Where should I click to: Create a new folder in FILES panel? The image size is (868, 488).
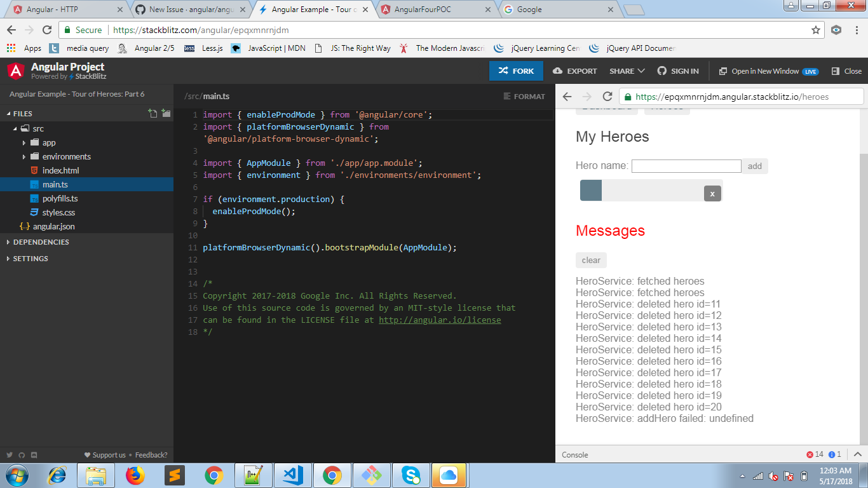(x=166, y=113)
